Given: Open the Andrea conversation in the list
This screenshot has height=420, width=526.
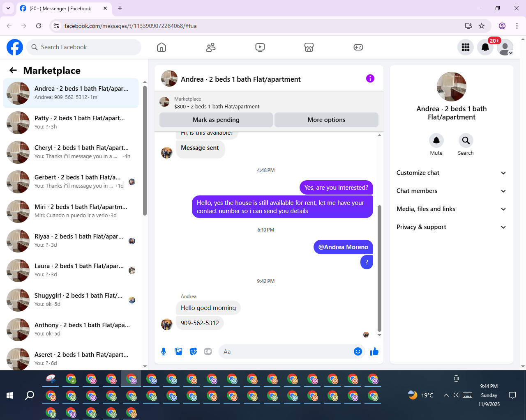Looking at the screenshot, I should click(x=71, y=93).
